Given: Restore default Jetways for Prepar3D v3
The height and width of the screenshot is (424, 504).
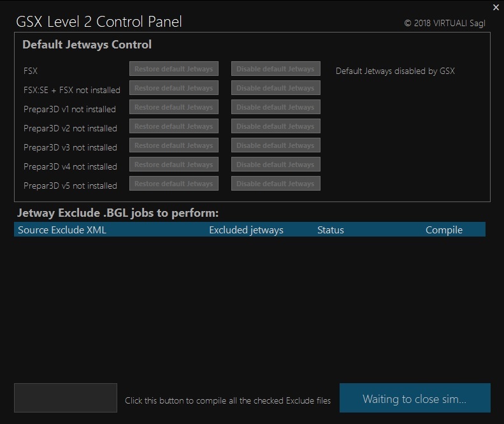Looking at the screenshot, I should [174, 145].
